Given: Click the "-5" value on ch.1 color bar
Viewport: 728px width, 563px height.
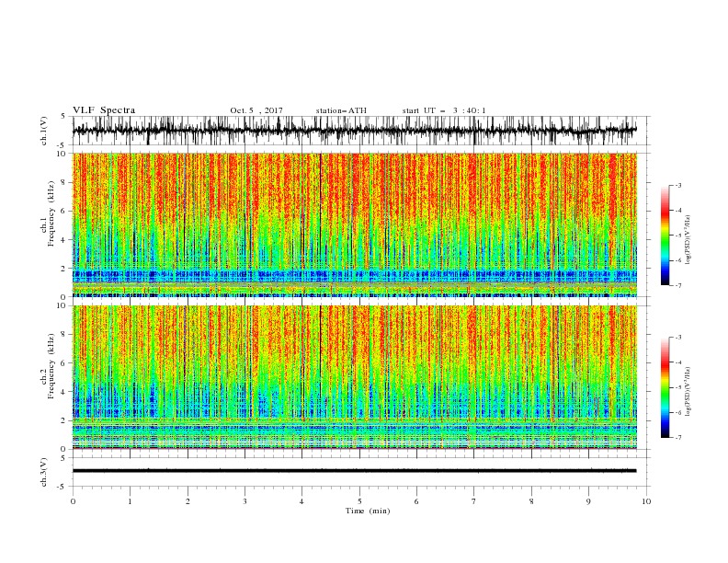Looking at the screenshot, I should pyautogui.click(x=678, y=236).
